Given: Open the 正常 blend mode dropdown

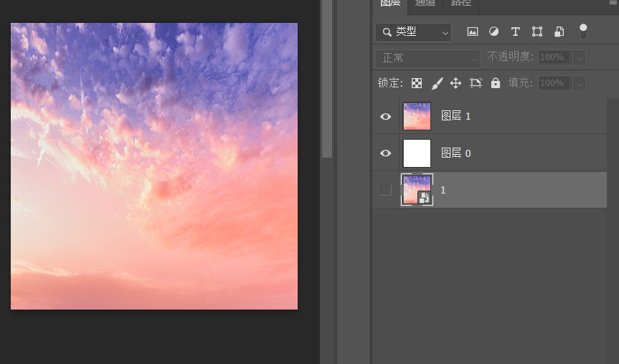Looking at the screenshot, I should point(427,58).
